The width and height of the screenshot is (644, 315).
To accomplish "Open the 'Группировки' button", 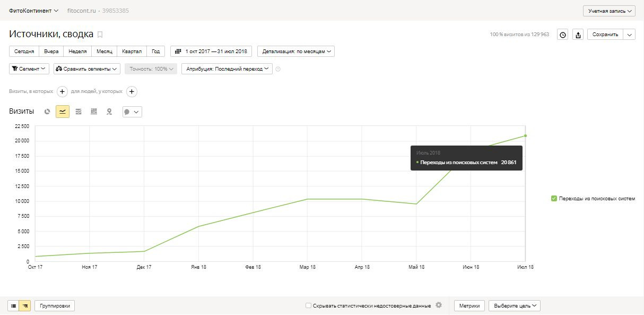I will (55, 305).
